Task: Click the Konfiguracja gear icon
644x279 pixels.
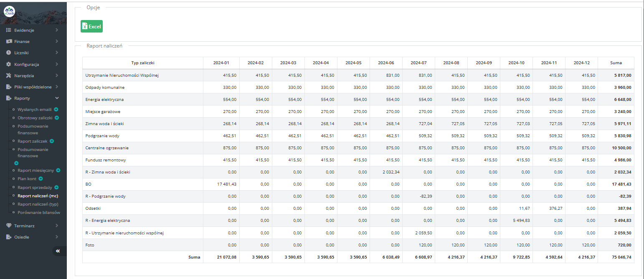Action: click(x=8, y=65)
